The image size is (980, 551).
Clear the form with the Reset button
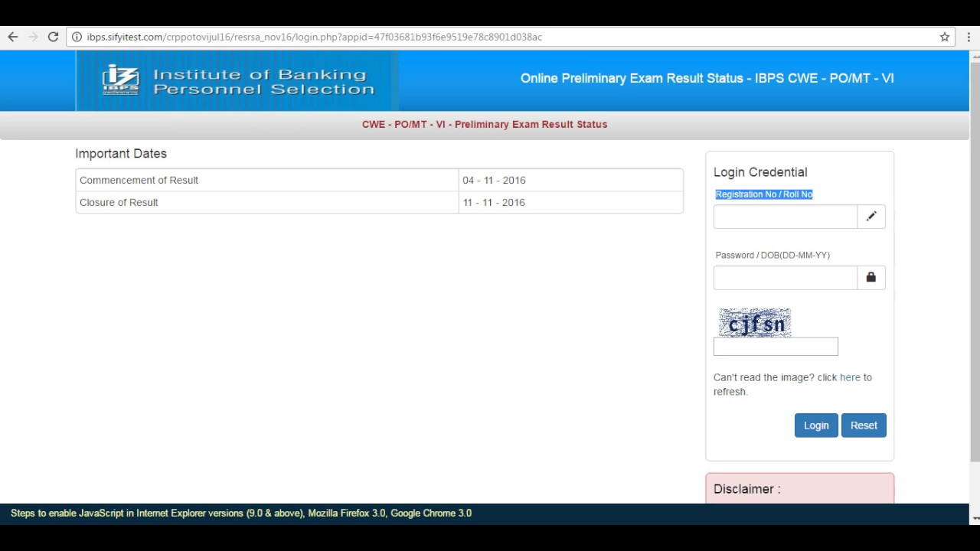(864, 425)
